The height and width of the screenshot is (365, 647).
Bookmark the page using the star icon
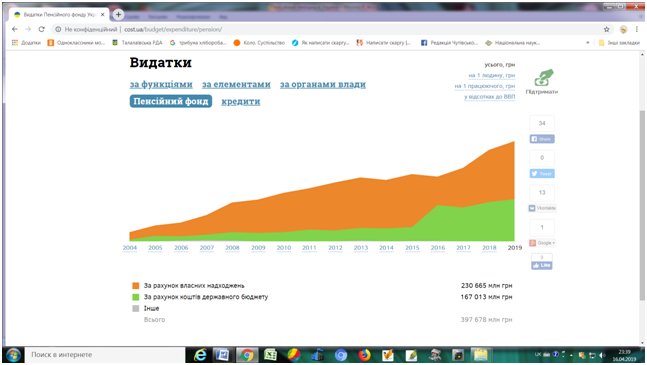click(x=606, y=29)
